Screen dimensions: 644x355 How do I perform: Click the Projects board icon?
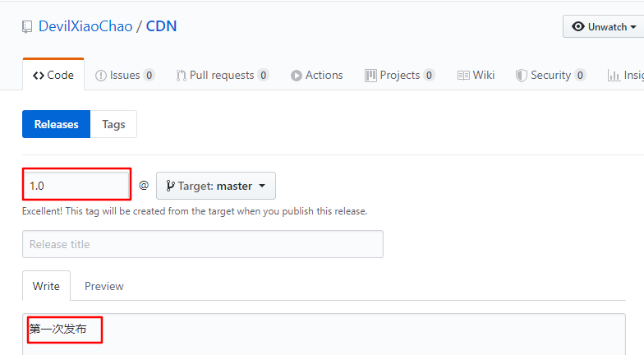tap(370, 76)
